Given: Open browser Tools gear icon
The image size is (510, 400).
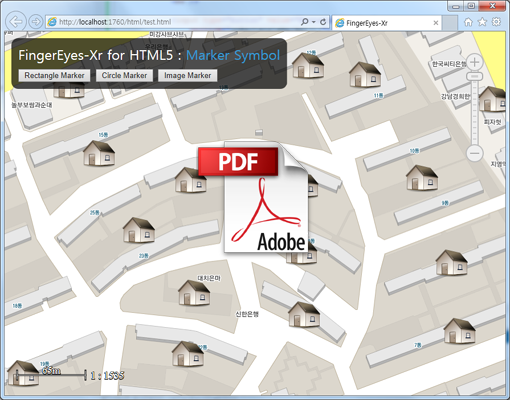Looking at the screenshot, I should [x=496, y=22].
